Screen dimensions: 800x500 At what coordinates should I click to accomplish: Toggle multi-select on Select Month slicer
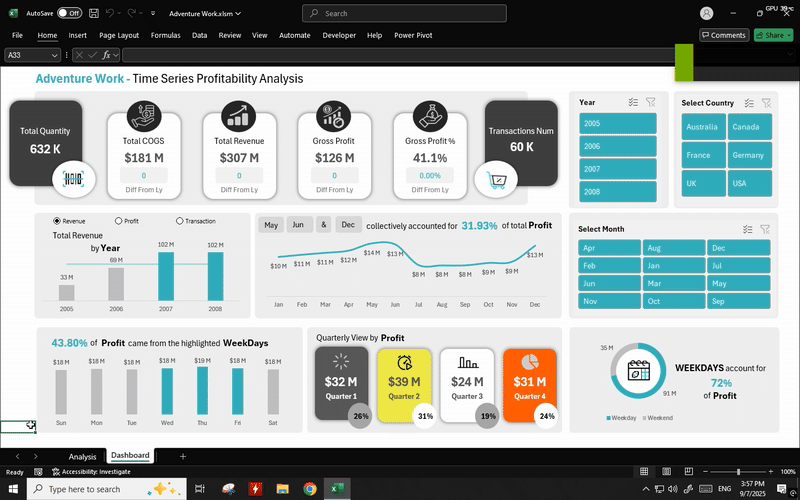tap(747, 229)
